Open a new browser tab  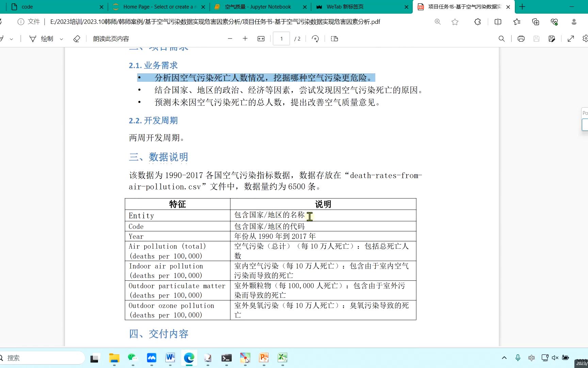click(522, 7)
